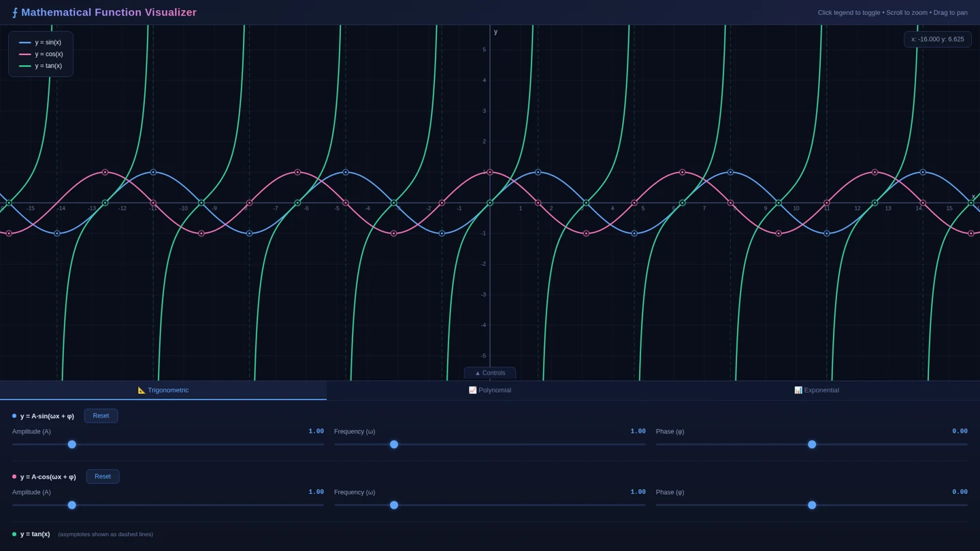Click the cosine Frequency slider handle
Screen dimensions: 980x551
pyautogui.click(x=394, y=505)
